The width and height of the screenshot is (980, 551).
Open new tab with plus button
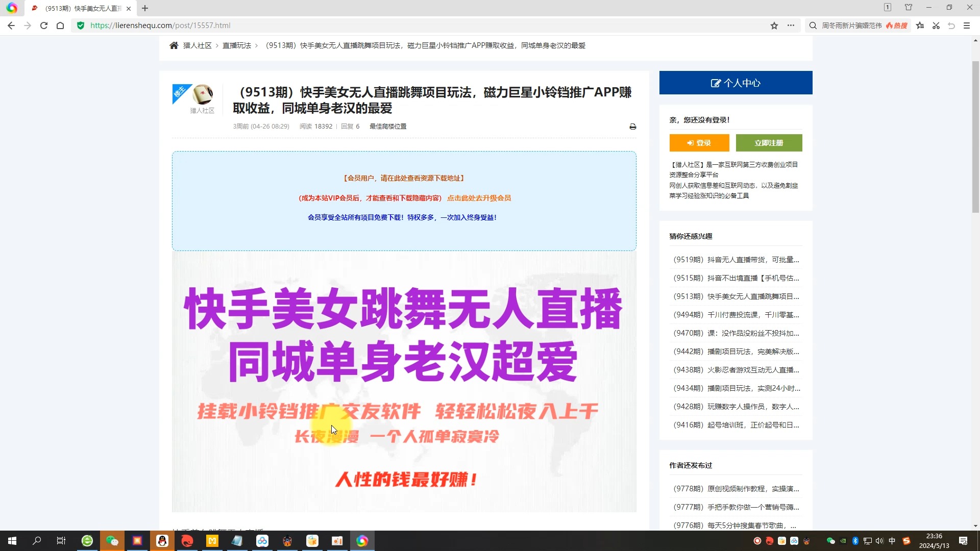tap(145, 8)
